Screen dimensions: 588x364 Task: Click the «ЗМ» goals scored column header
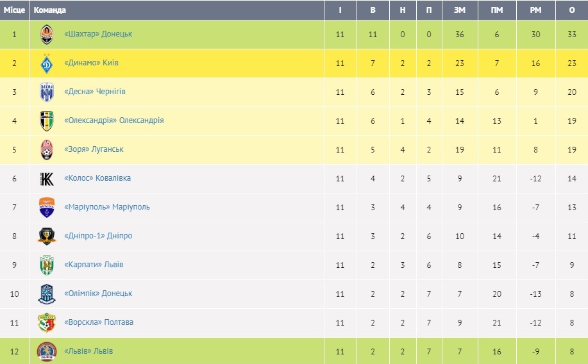click(459, 10)
